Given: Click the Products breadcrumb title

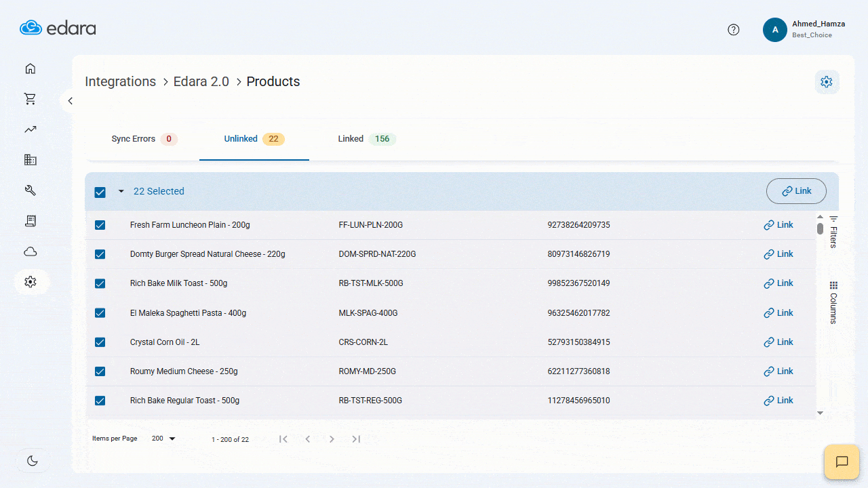Looking at the screenshot, I should click(x=273, y=81).
